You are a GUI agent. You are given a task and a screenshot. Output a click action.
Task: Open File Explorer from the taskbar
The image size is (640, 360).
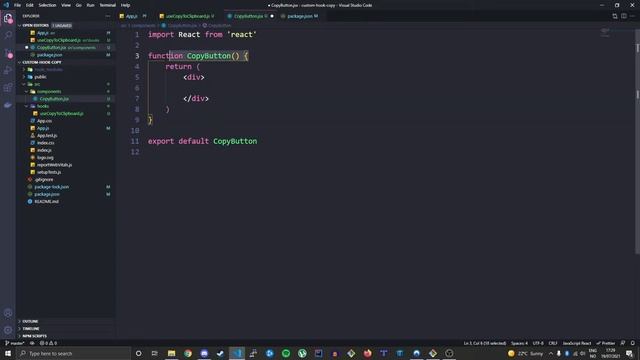pyautogui.click(x=171, y=353)
